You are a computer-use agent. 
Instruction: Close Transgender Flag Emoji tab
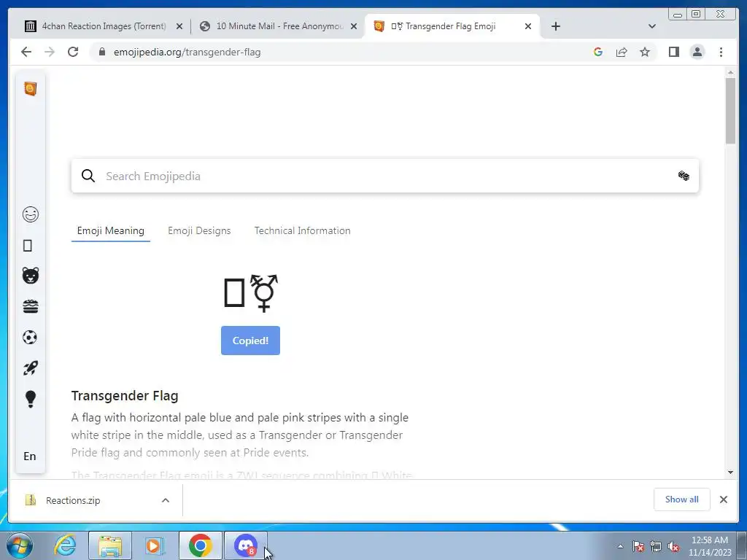click(528, 26)
